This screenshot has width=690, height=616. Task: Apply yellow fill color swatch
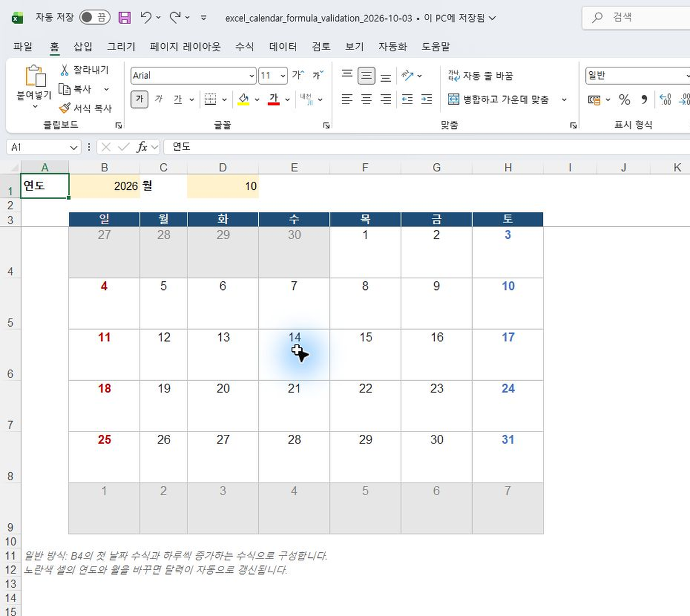point(244,100)
